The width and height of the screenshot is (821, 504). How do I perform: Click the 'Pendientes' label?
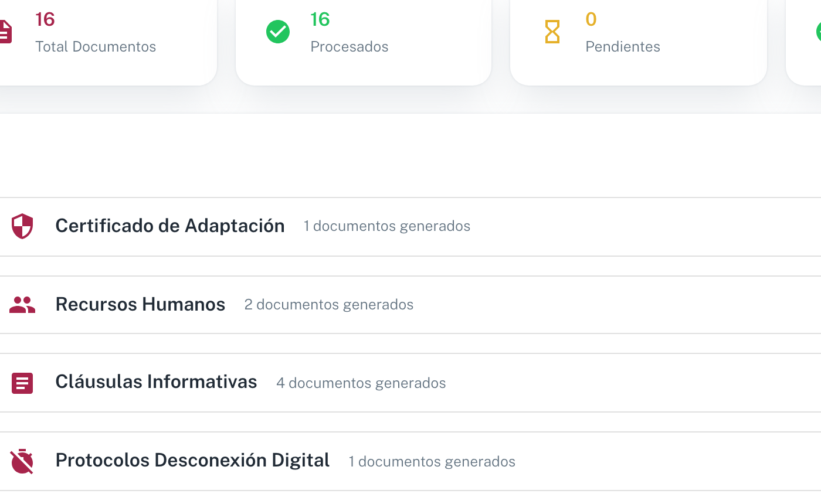tap(623, 47)
